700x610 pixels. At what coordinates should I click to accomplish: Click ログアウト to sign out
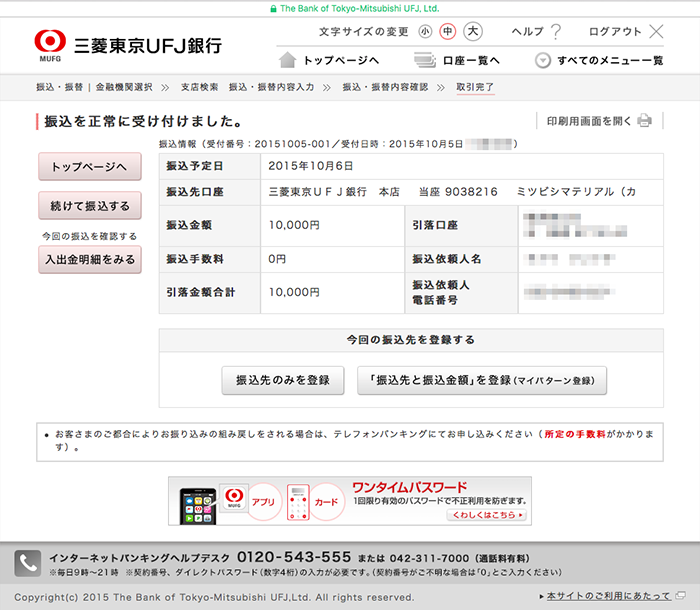615,31
